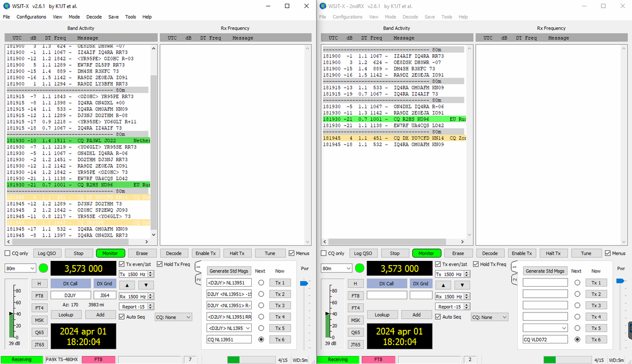This screenshot has height=364, width=632.
Task: Click Report -15 spinner in 2ndRX window
Action: click(x=452, y=307)
